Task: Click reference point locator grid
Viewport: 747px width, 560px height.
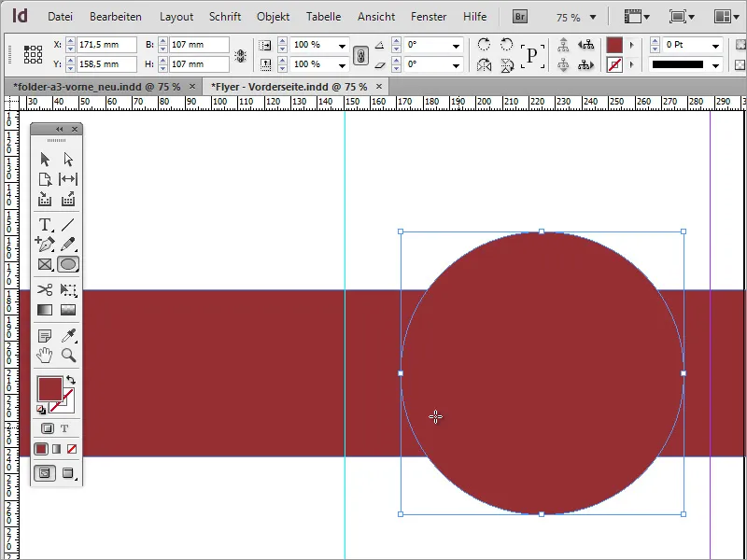Action: pos(33,54)
